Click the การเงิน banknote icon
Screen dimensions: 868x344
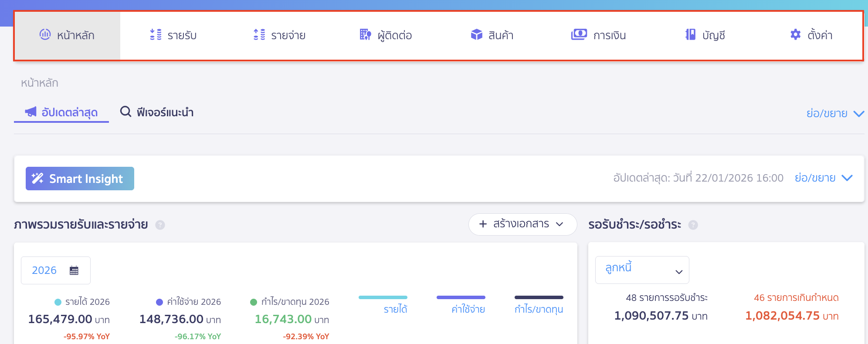pos(579,34)
